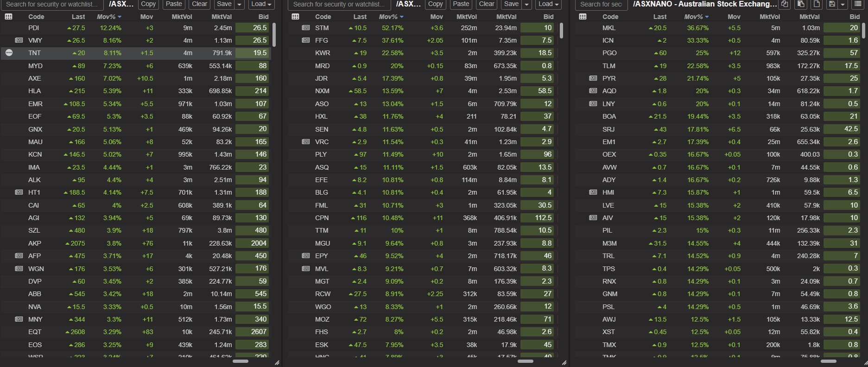Click the MktVal column header in middle watchlist
The width and height of the screenshot is (868, 367).
(506, 17)
